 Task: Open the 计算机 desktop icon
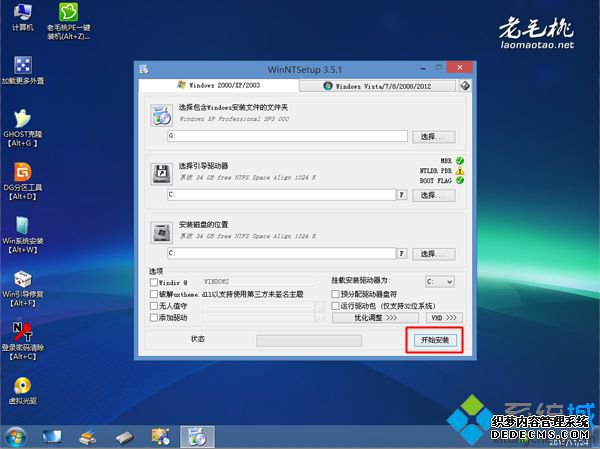23,17
